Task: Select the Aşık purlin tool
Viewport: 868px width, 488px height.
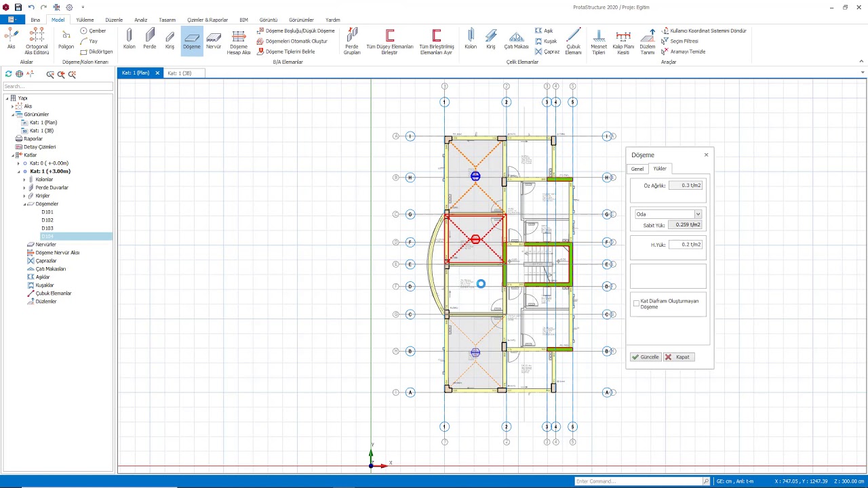Action: [545, 30]
